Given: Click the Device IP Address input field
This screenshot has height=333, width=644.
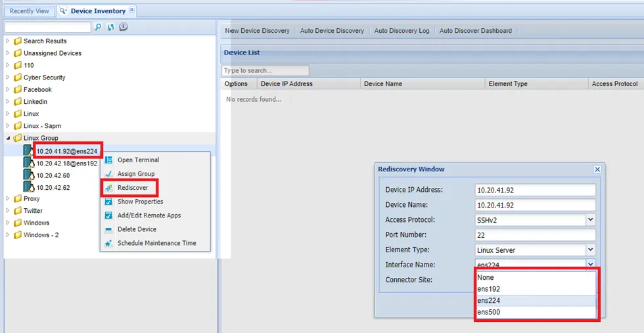Looking at the screenshot, I should pyautogui.click(x=535, y=190).
